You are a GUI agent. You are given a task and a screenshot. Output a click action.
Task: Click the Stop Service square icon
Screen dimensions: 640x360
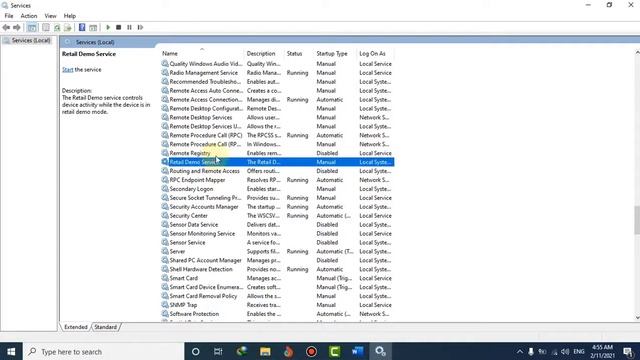click(119, 27)
